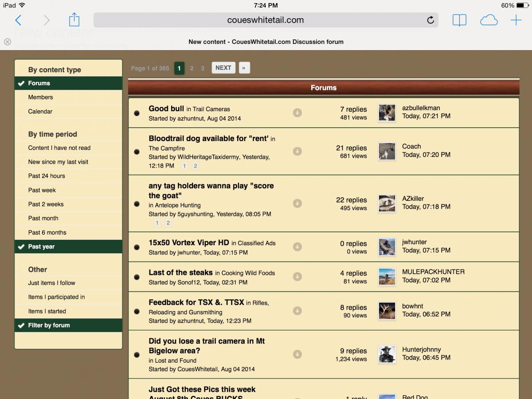Tap the Safari forward arrow
The image size is (532, 399).
(47, 20)
